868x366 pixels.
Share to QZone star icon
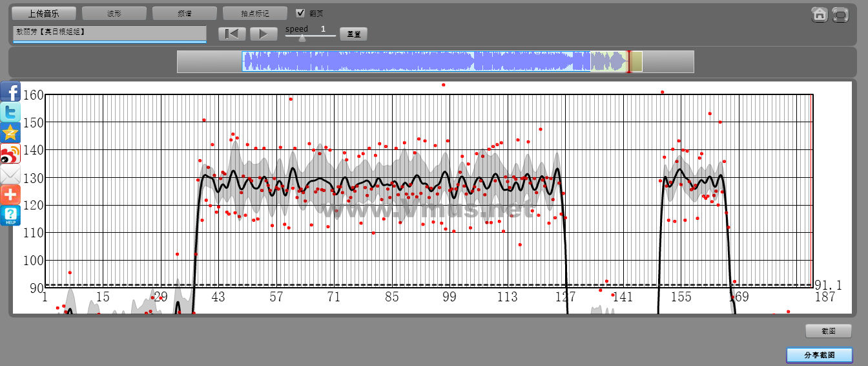[10, 133]
